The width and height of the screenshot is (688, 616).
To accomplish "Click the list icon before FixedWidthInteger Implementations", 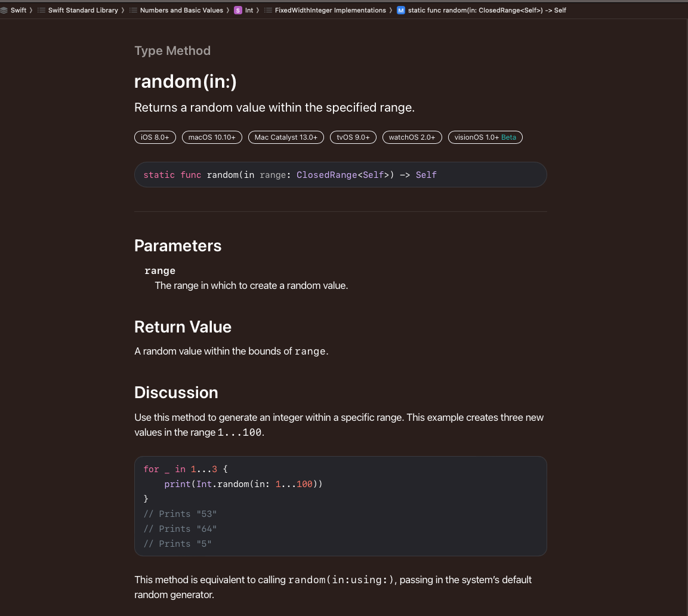I will point(268,10).
